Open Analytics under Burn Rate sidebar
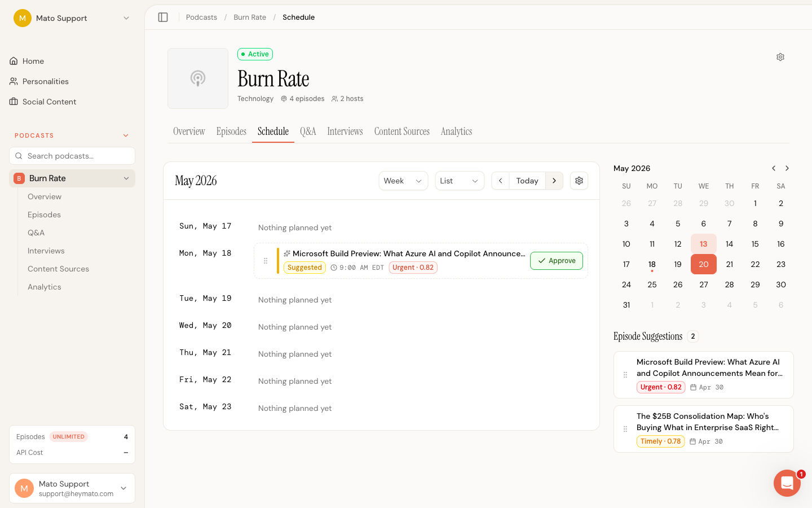 tap(45, 287)
